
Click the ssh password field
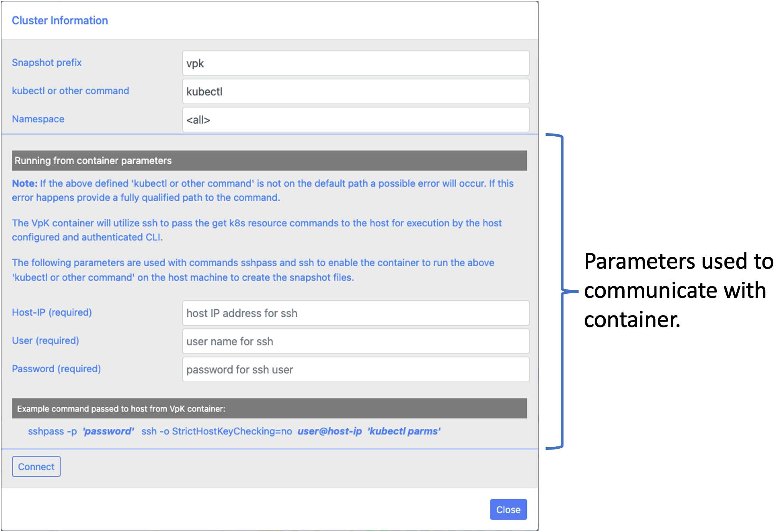click(355, 370)
